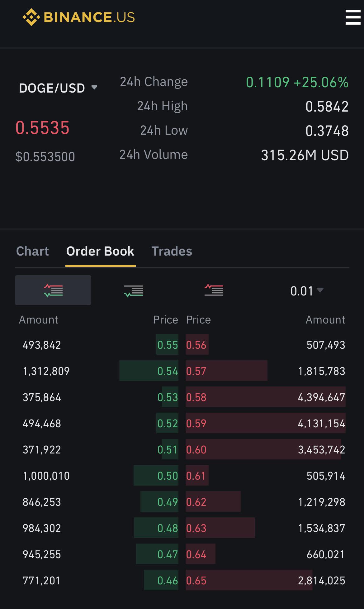Click the 0.54 bid price
The width and height of the screenshot is (364, 609).
pyautogui.click(x=168, y=371)
